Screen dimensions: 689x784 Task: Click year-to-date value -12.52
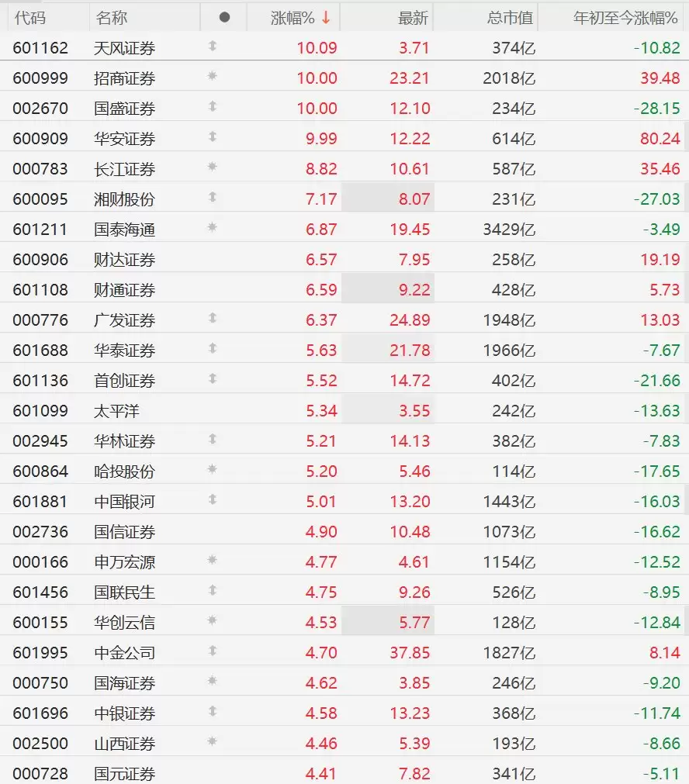[x=657, y=562]
